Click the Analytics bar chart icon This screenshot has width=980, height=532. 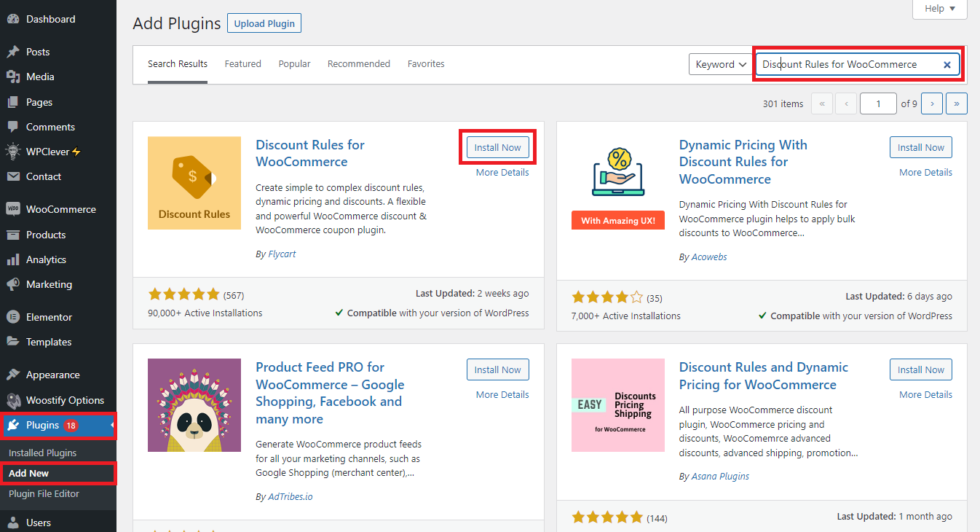tap(13, 259)
